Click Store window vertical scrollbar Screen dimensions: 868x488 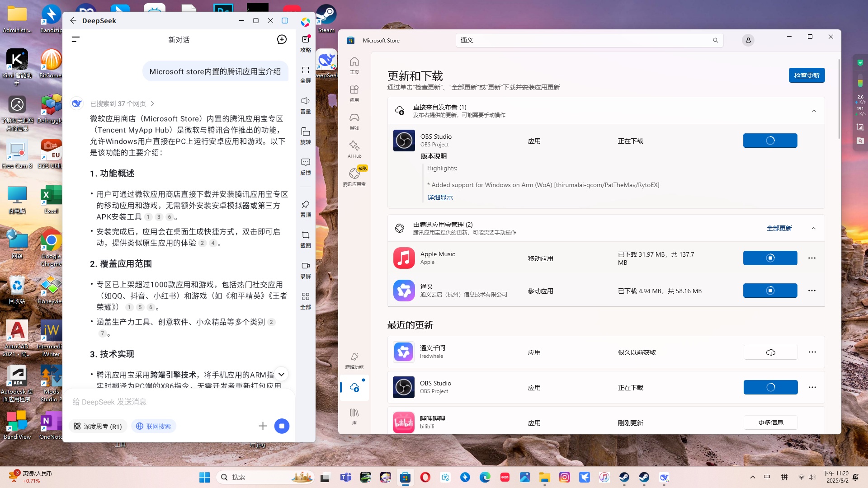839,99
